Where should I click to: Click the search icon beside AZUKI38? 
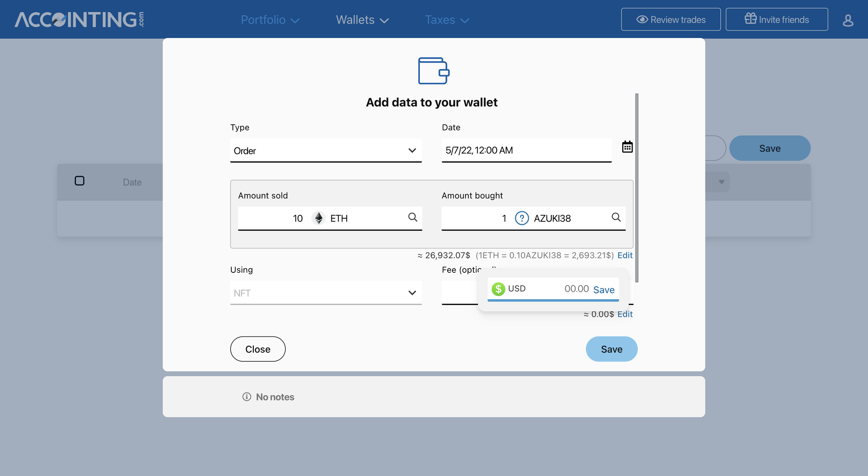click(616, 217)
